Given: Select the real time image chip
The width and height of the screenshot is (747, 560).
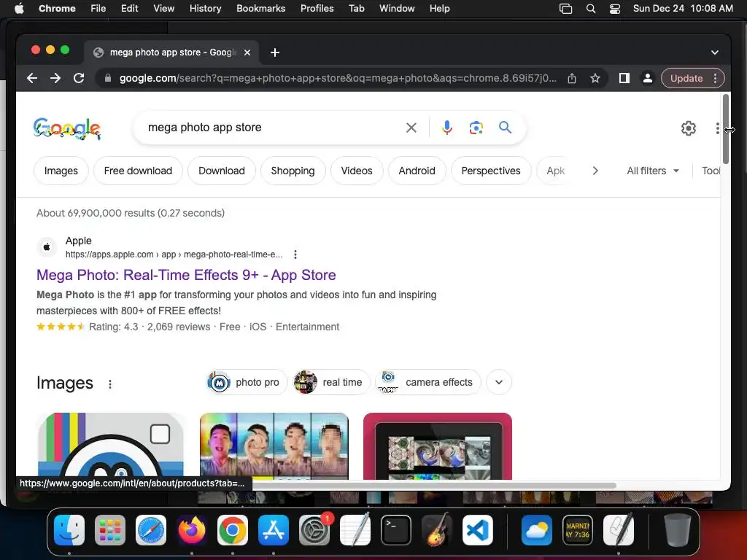Looking at the screenshot, I should [332, 382].
